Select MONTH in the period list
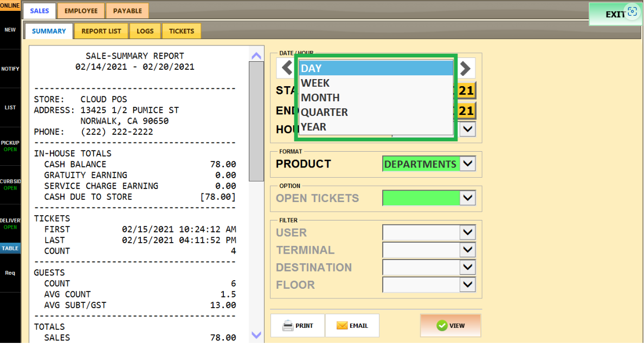 tap(376, 98)
